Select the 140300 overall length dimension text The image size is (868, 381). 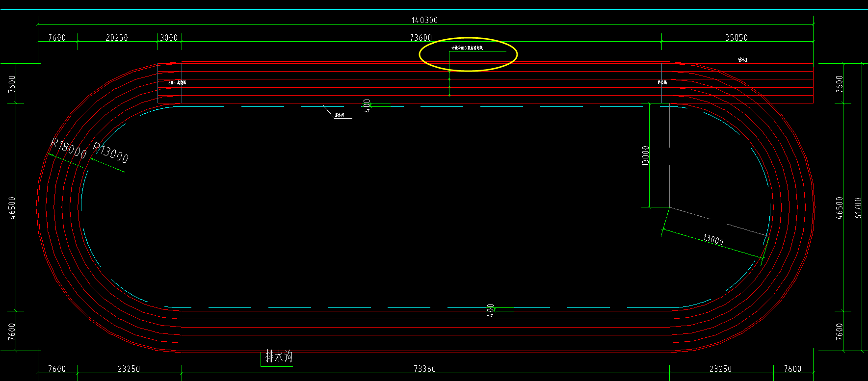point(424,20)
